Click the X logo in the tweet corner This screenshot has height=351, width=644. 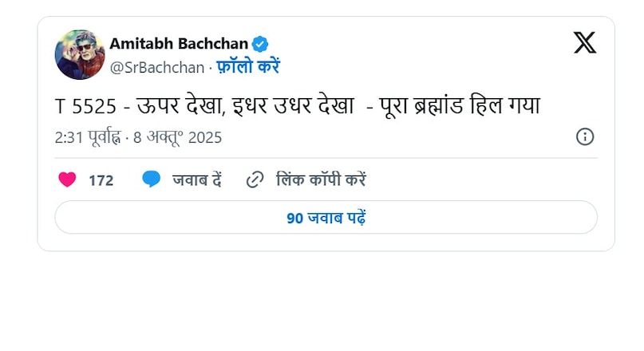(x=584, y=42)
